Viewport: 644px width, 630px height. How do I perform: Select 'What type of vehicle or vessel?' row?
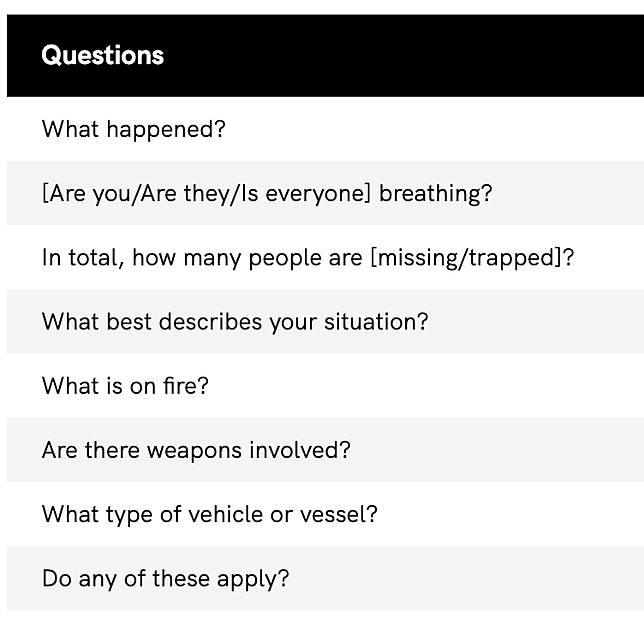(x=325, y=514)
